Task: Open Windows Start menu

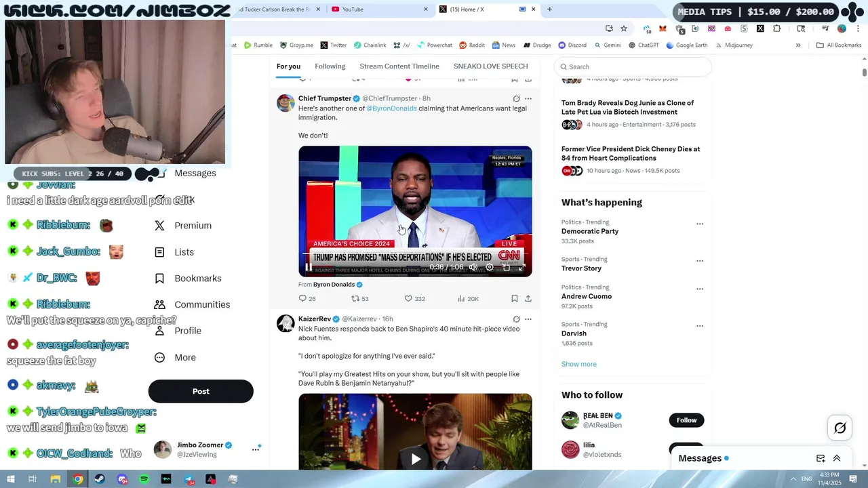Action: coord(11,479)
